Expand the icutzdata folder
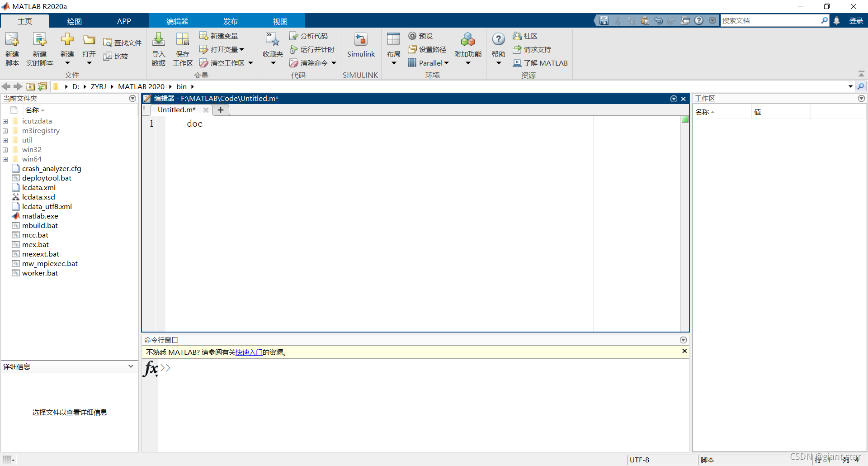The image size is (868, 466). [x=5, y=121]
